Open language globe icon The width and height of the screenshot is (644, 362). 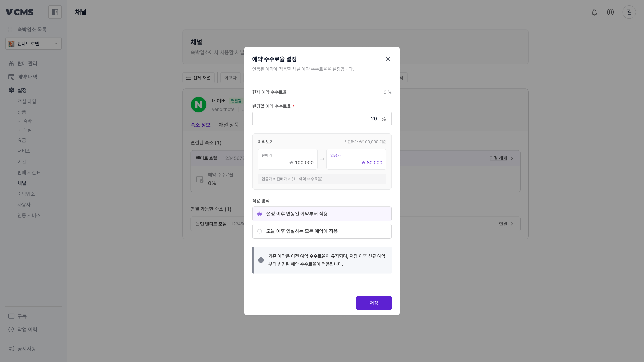(x=610, y=12)
